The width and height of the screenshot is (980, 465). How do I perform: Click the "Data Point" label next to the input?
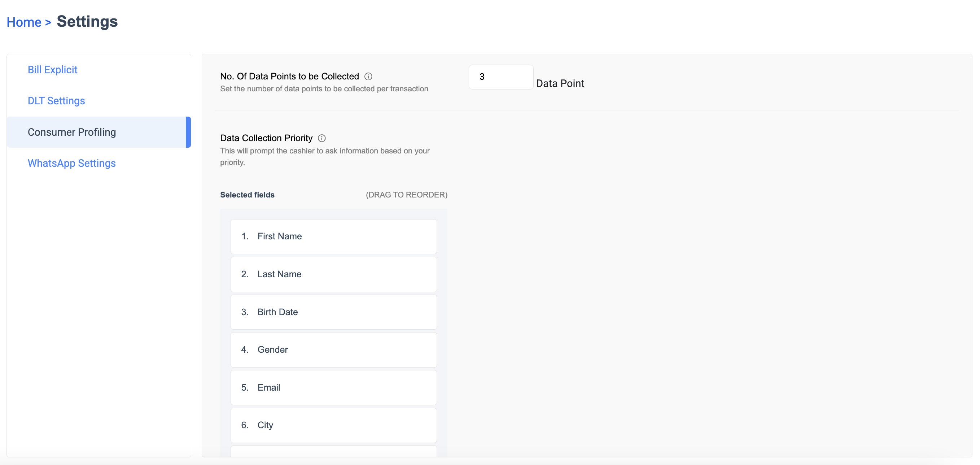pyautogui.click(x=560, y=83)
